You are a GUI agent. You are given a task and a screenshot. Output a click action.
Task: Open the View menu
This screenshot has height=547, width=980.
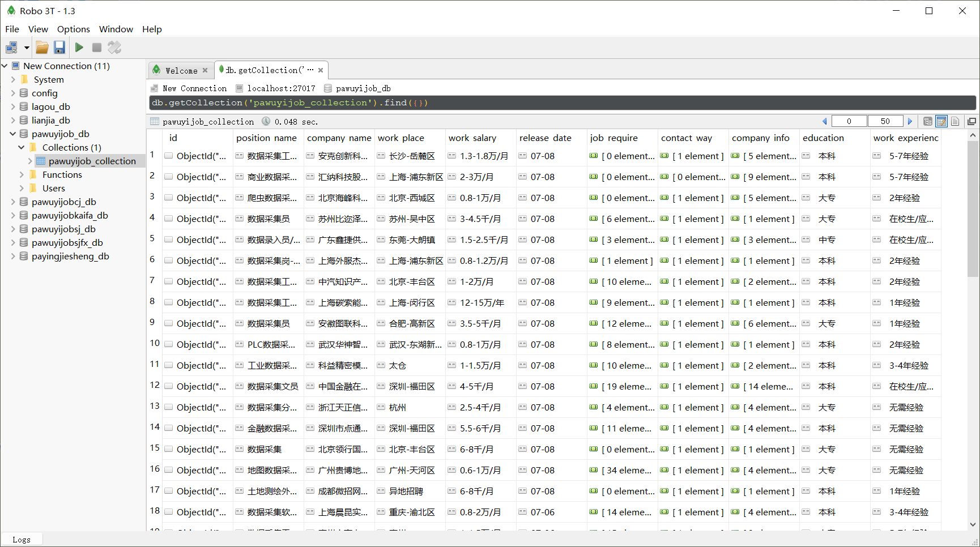[x=38, y=29]
